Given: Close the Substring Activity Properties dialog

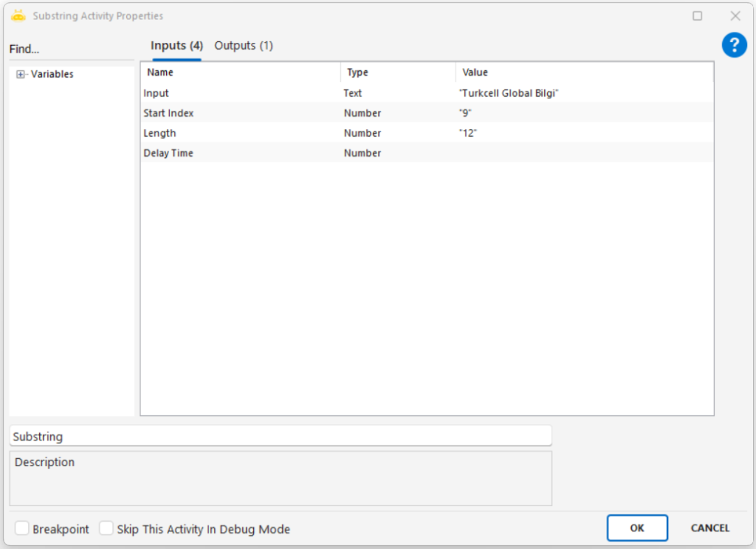Looking at the screenshot, I should pyautogui.click(x=735, y=16).
